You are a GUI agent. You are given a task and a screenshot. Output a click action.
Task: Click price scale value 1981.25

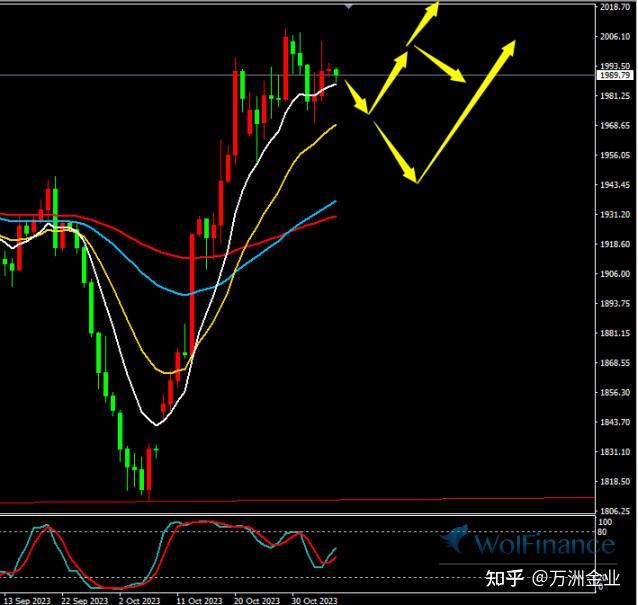click(615, 96)
